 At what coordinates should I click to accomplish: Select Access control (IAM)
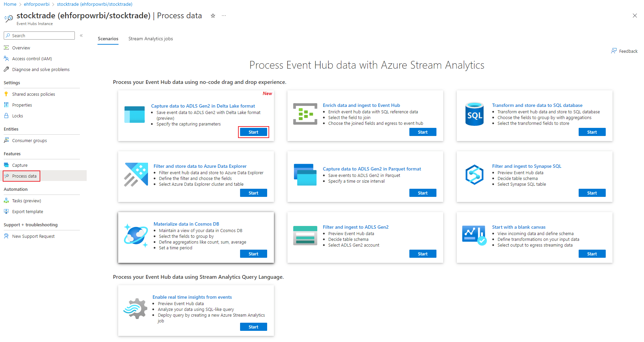click(32, 58)
